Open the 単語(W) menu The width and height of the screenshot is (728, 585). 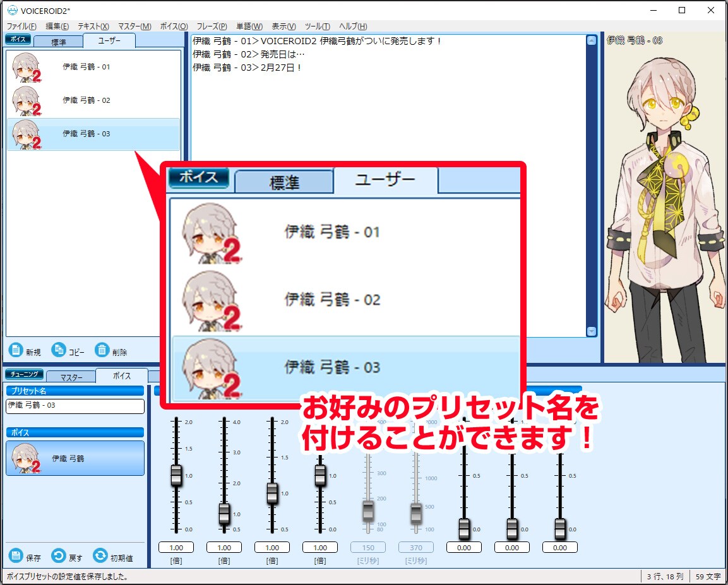(249, 27)
